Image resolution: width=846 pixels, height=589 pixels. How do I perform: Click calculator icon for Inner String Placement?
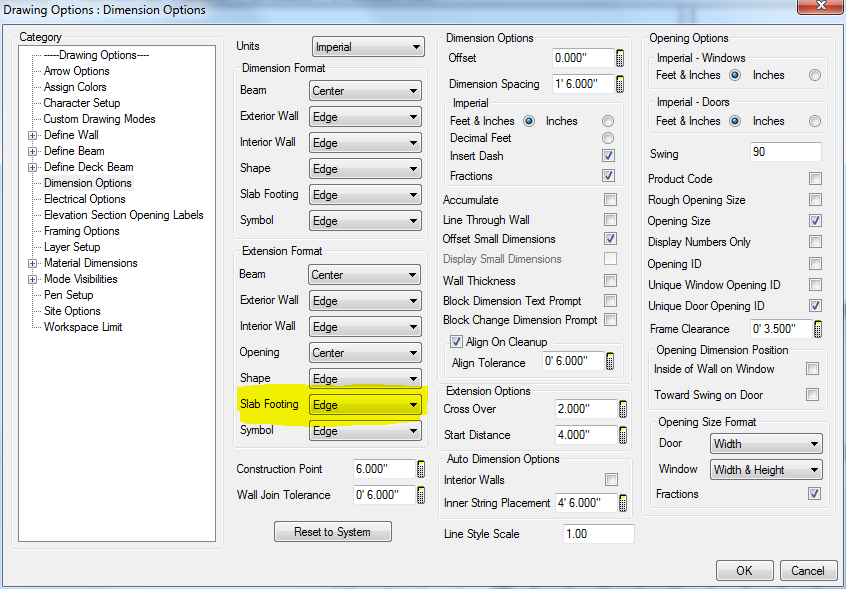[x=623, y=503]
